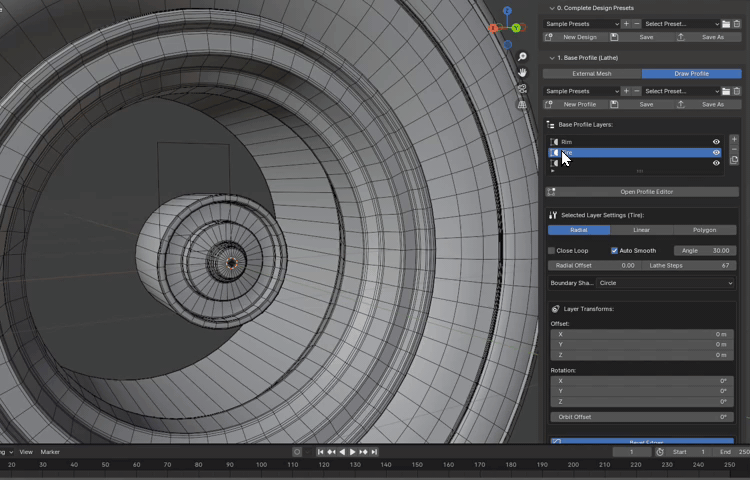The width and height of the screenshot is (750, 480).
Task: Add a new Base Profile preset (plus)
Action: coord(626,91)
